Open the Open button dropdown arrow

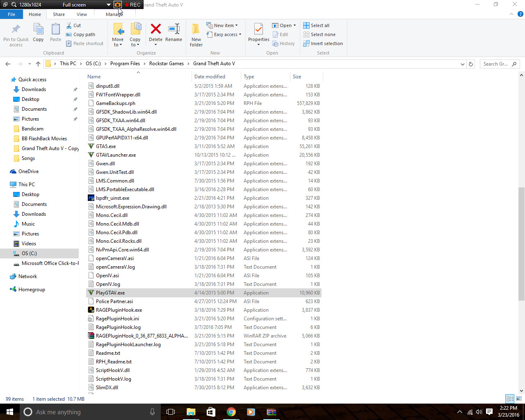pos(294,25)
